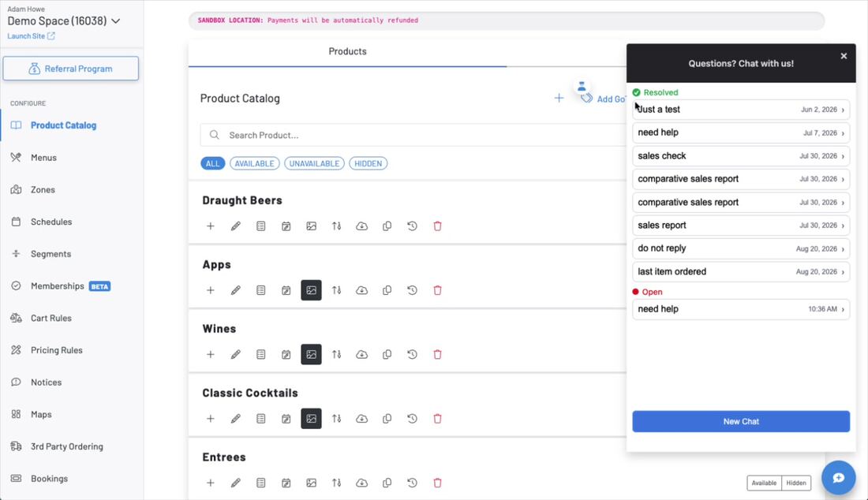868x500 pixels.
Task: Delete the Apps category
Action: [x=437, y=289]
